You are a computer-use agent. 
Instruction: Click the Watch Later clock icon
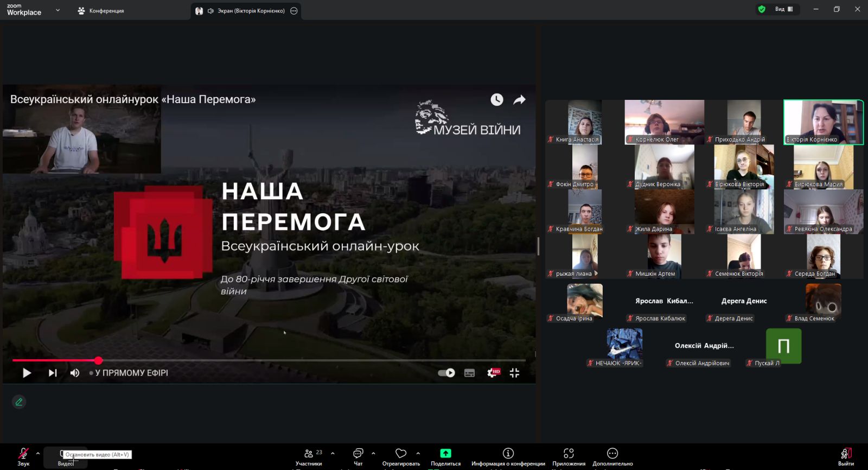click(496, 100)
